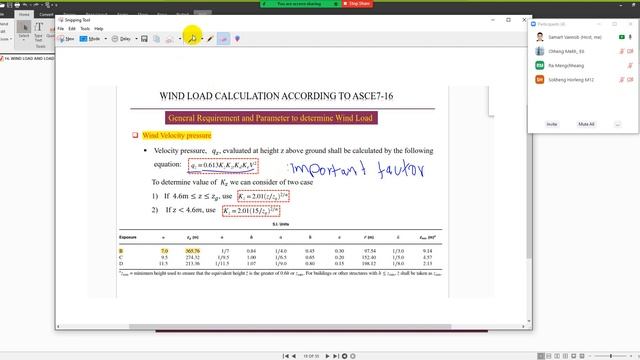The image size is (640, 360).
Task: Click the WIND LOAD document tab
Action: [x=28, y=58]
